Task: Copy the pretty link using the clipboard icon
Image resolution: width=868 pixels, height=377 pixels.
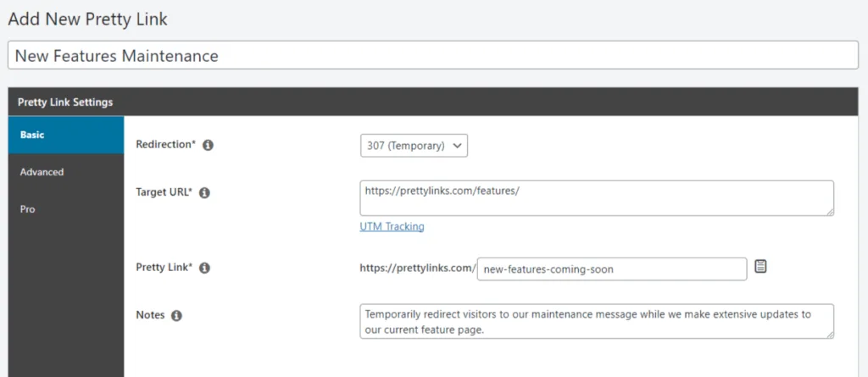Action: pos(760,267)
